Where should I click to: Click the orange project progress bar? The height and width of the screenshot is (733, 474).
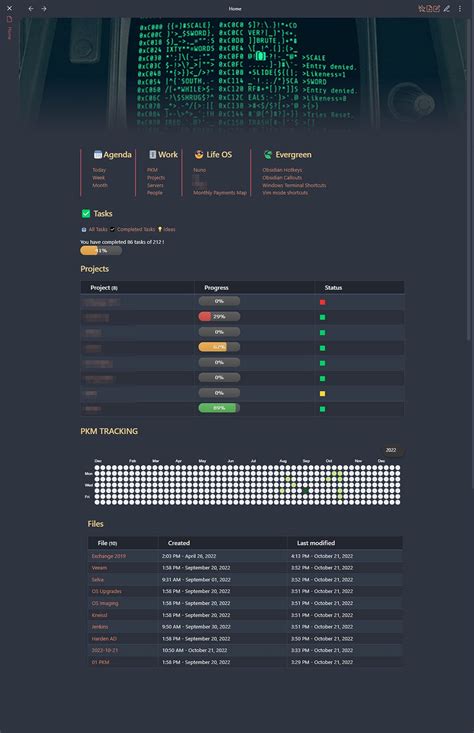pyautogui.click(x=219, y=347)
